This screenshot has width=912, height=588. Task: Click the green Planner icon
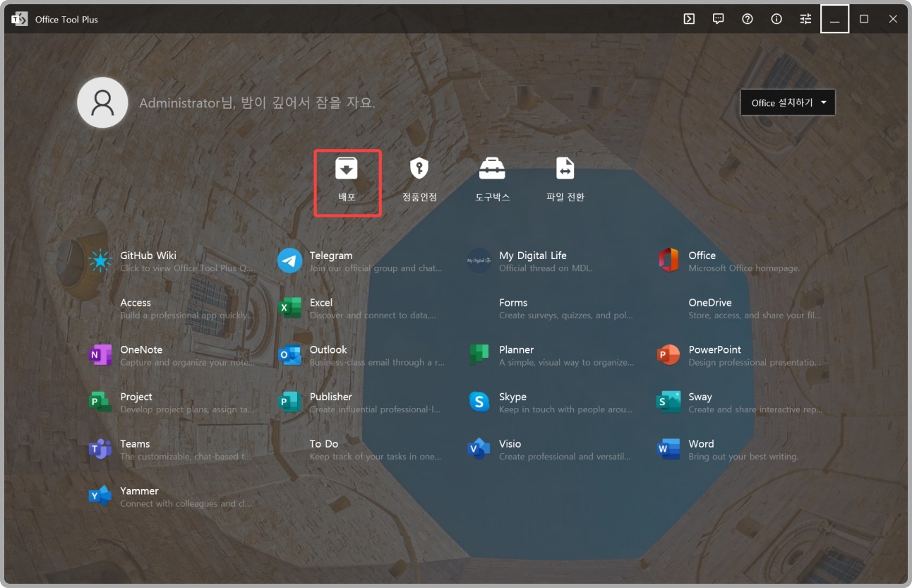tap(479, 355)
